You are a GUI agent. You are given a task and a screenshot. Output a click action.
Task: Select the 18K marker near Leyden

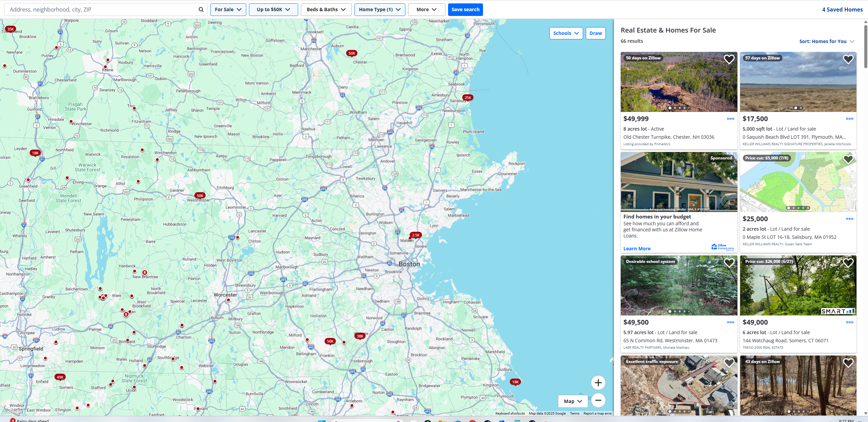coord(35,153)
